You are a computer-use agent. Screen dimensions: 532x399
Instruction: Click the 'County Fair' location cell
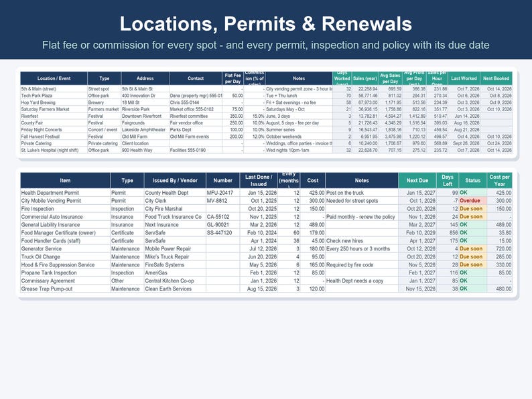[54, 123]
